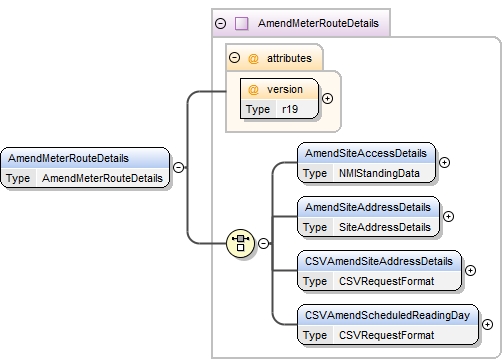
Task: Click the @ icon beside attributes
Action: (x=253, y=59)
